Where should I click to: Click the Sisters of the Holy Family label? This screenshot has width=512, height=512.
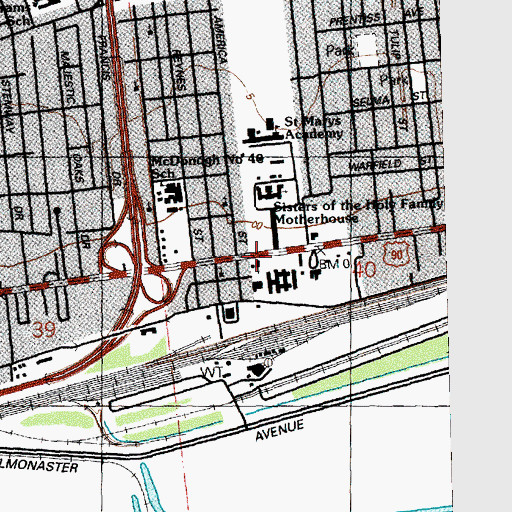point(358,204)
